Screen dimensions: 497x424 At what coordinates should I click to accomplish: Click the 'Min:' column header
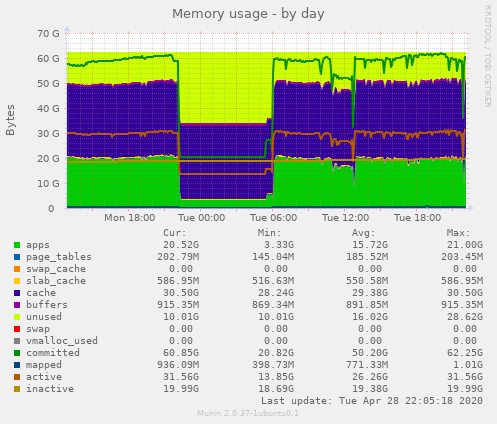pos(270,233)
